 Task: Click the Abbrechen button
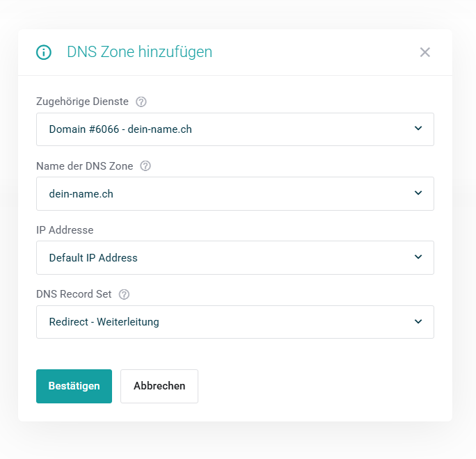159,386
